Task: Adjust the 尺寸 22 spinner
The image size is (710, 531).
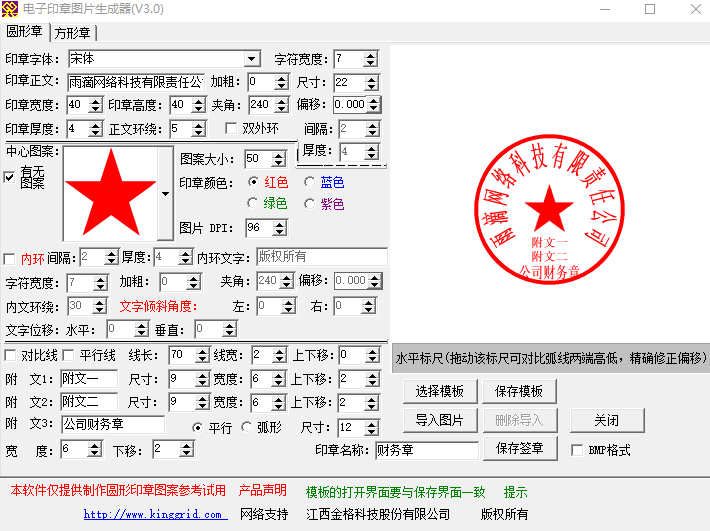Action: click(x=371, y=82)
